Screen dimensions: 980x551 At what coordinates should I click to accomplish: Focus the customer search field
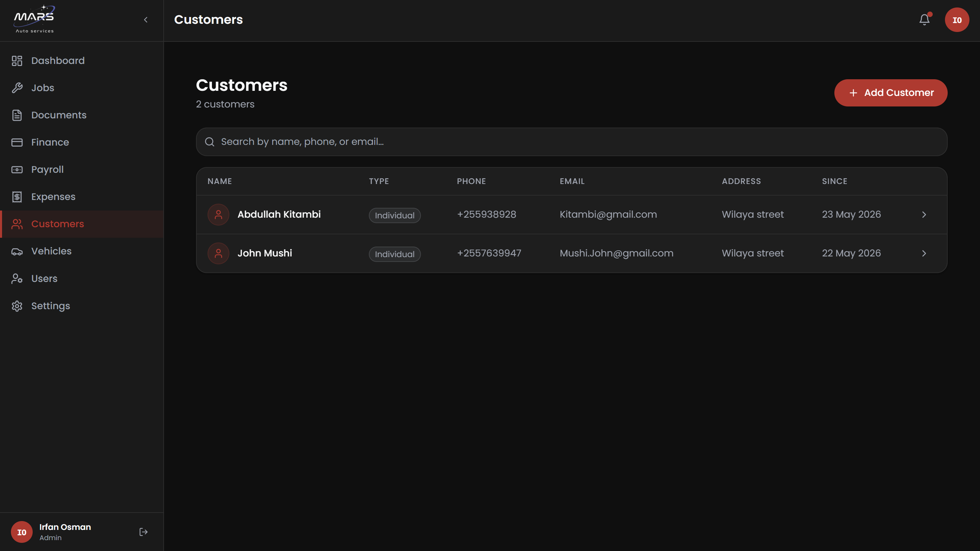click(571, 142)
